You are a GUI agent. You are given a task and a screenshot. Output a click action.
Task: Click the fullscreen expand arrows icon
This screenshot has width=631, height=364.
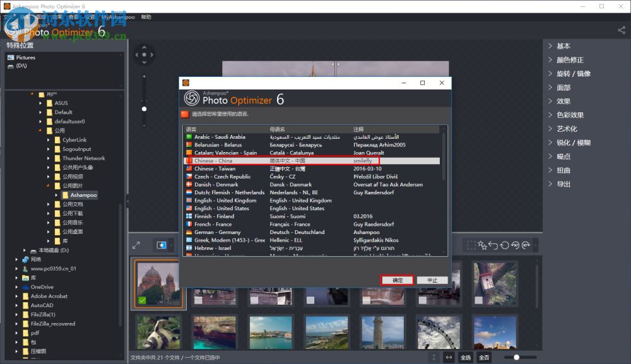(136, 245)
